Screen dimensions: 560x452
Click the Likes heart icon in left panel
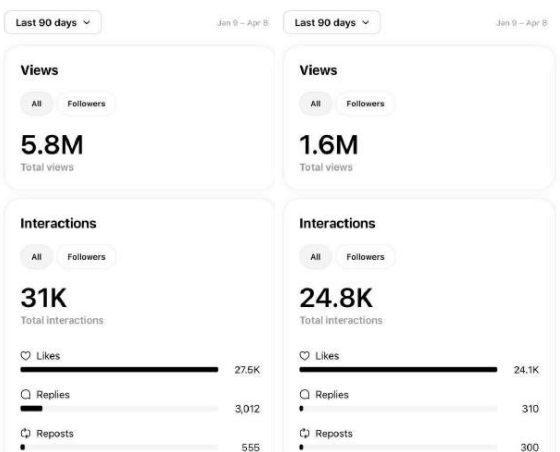(x=25, y=356)
